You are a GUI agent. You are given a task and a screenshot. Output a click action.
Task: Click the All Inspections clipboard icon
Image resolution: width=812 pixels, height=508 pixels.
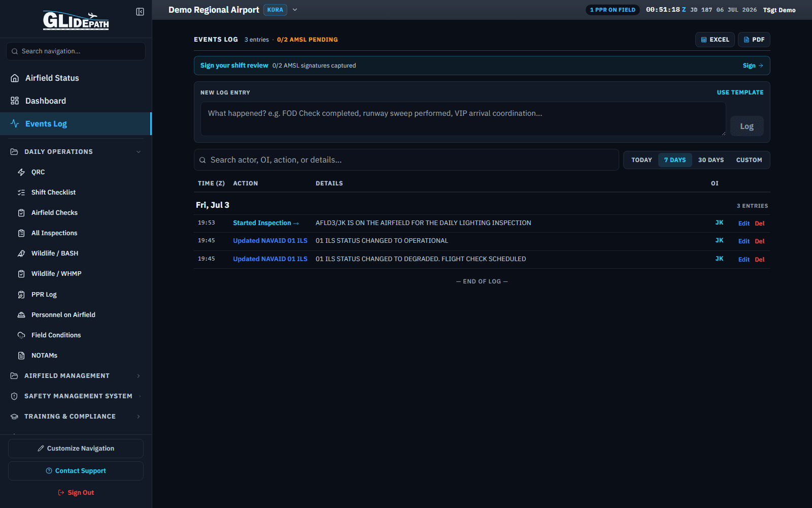coord(21,233)
